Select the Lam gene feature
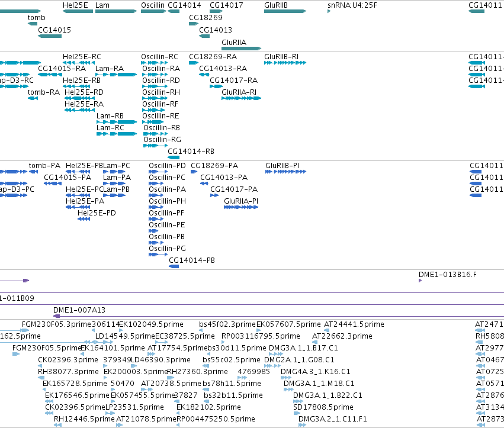Viewport: 504px width, 428px height. (116, 11)
